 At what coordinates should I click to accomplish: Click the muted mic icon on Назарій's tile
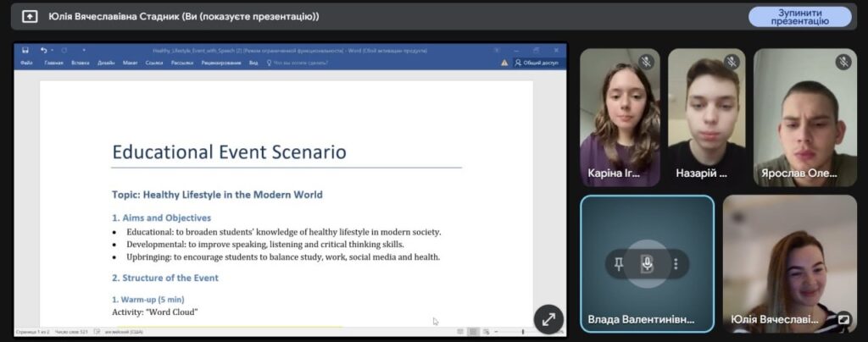click(x=732, y=62)
